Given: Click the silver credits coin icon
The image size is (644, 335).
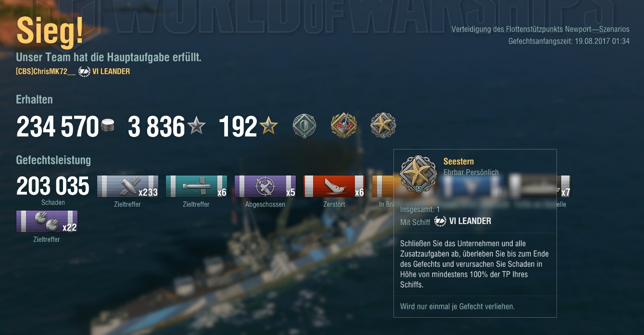Looking at the screenshot, I should [108, 127].
